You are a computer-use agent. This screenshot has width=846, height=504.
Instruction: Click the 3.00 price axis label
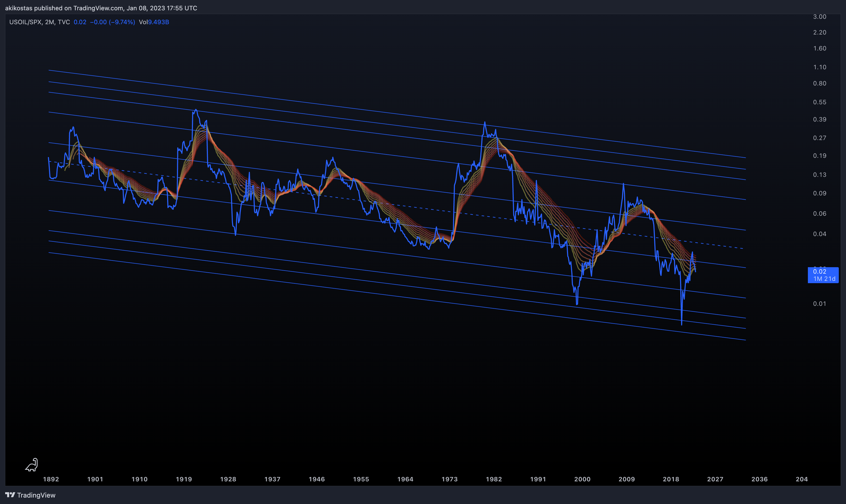point(819,17)
